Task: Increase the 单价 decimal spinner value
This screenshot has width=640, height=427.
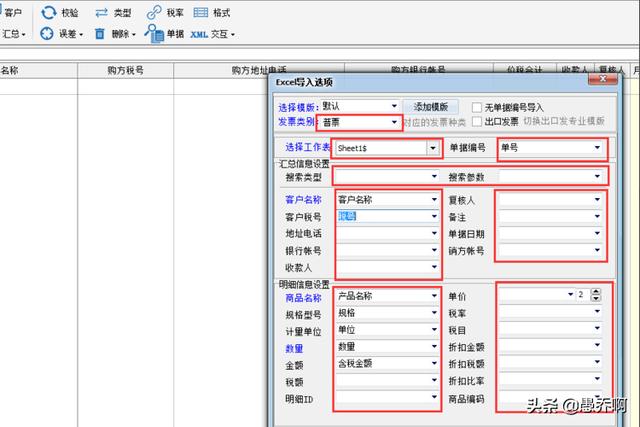Action: (596, 292)
